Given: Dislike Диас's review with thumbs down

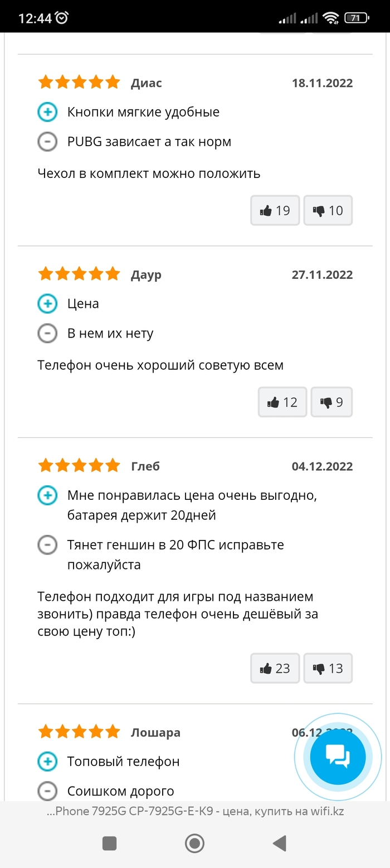Looking at the screenshot, I should pos(328,210).
